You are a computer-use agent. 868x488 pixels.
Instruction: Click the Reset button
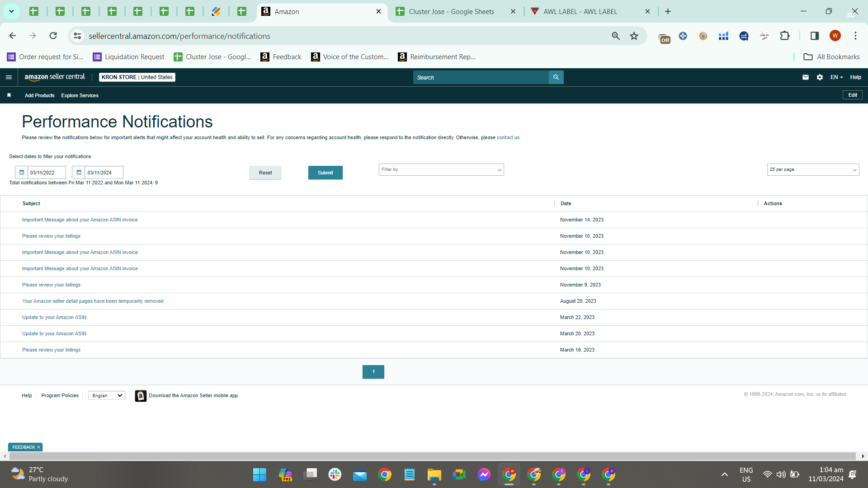(265, 173)
